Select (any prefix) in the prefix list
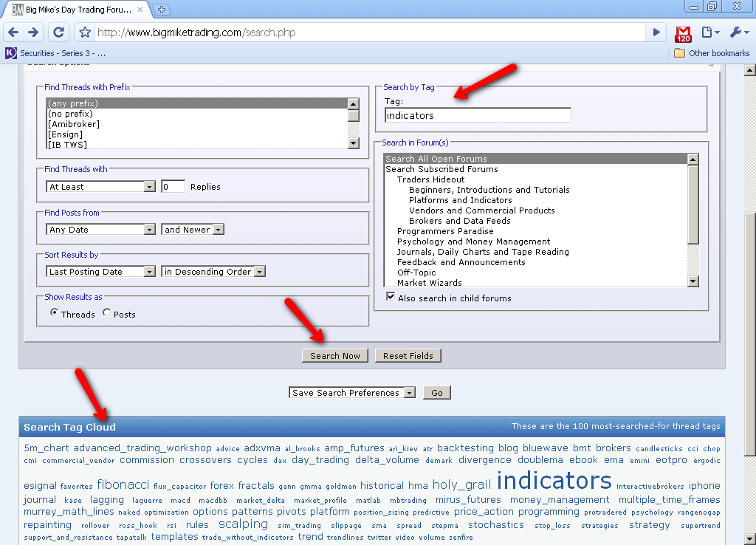The image size is (756, 545). click(x=197, y=103)
